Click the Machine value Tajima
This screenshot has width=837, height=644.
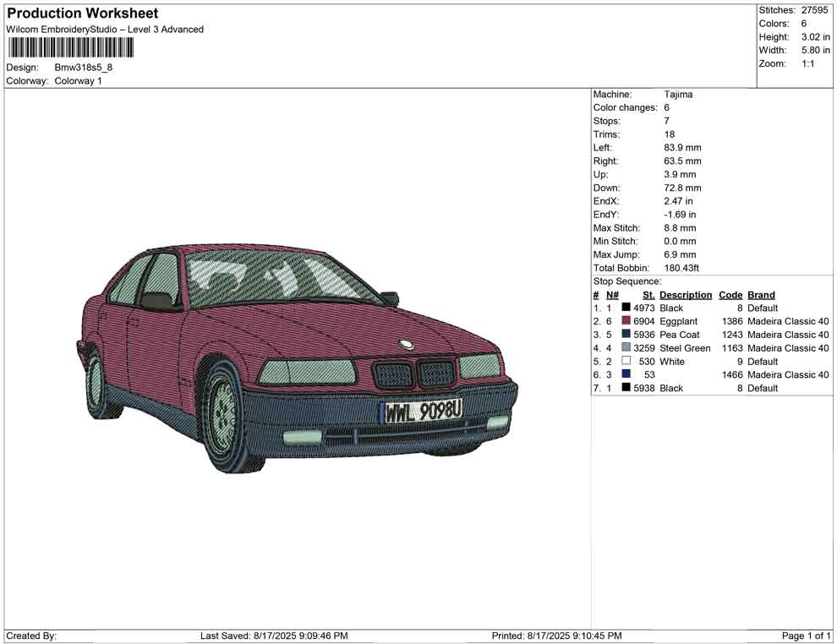(x=678, y=95)
